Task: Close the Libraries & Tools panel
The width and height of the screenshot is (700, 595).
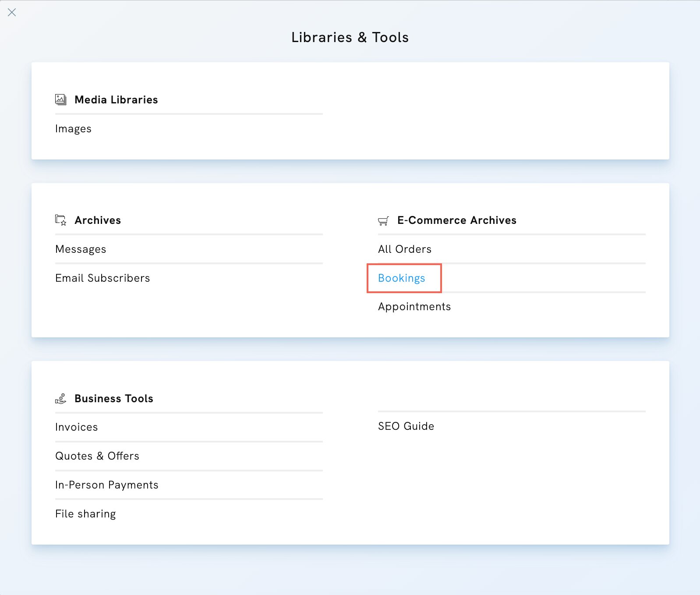Action: (12, 12)
